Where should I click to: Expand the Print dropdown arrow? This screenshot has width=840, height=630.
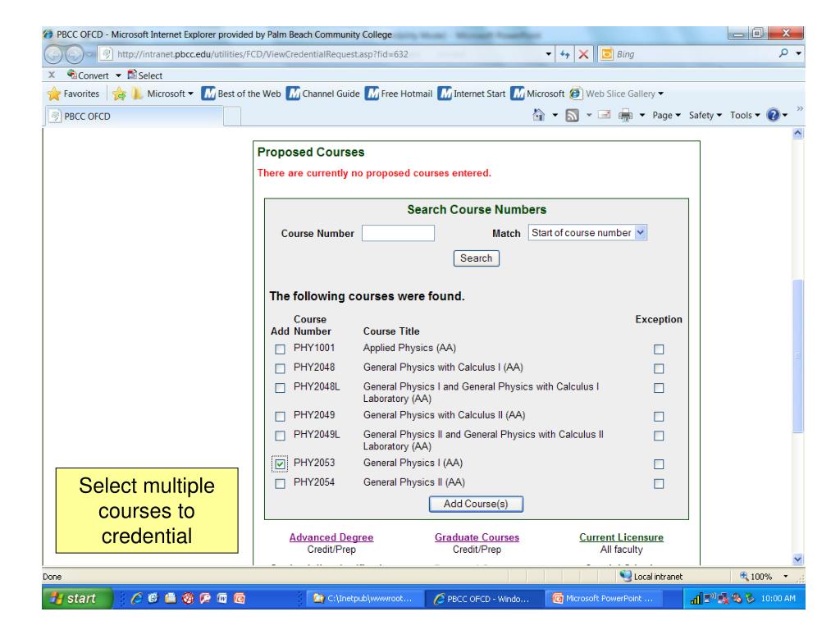click(641, 115)
